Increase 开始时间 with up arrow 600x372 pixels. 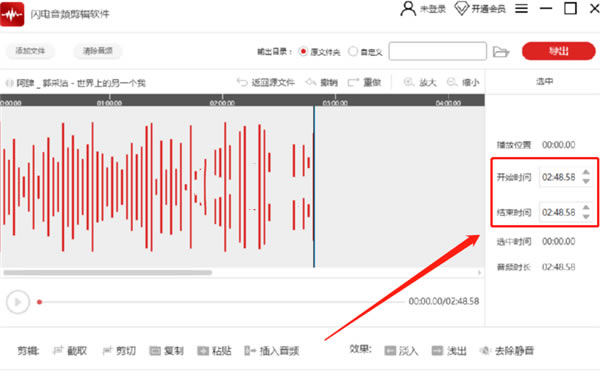[x=586, y=172]
